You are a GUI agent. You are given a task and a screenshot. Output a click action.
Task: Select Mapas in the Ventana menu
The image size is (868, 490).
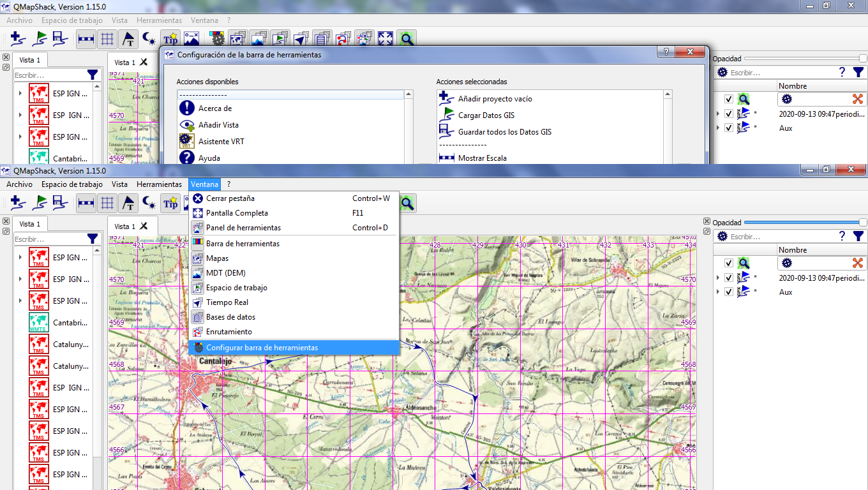pos(294,258)
